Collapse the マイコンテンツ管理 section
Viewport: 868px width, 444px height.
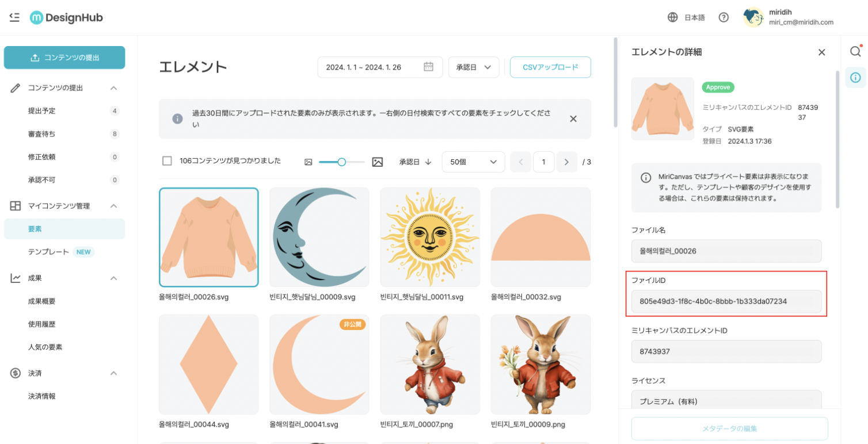click(113, 206)
